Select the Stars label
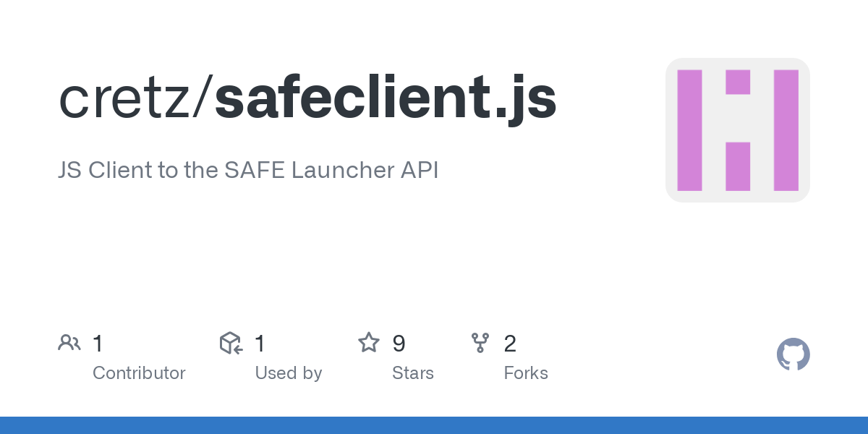Screen dimensions: 868x434 413,373
